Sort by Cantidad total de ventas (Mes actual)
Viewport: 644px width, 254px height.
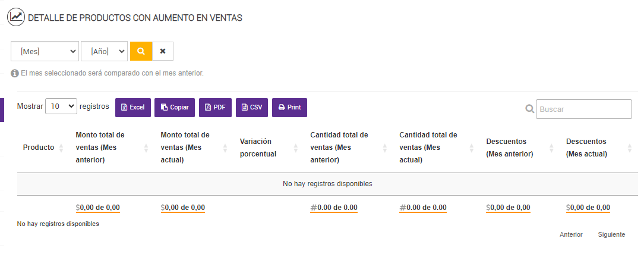click(x=428, y=148)
